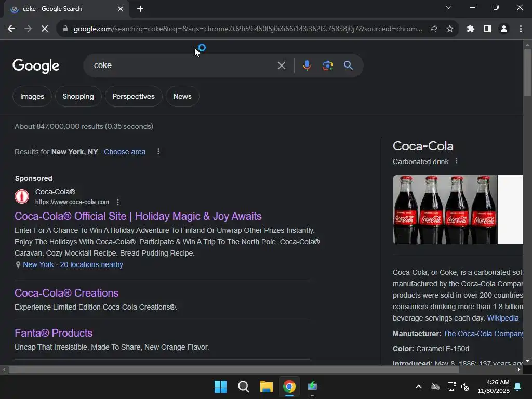Open the tab search chevron
This screenshot has width=532, height=399.
point(448,7)
